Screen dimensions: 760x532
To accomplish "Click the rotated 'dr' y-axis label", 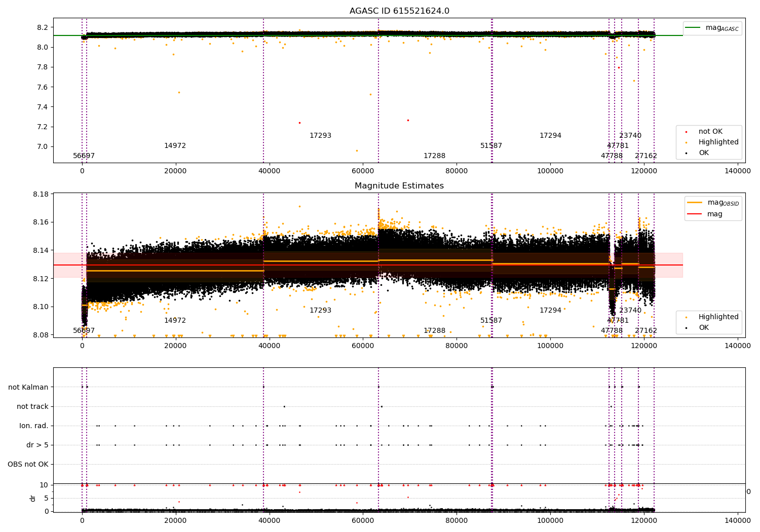I will (x=33, y=498).
